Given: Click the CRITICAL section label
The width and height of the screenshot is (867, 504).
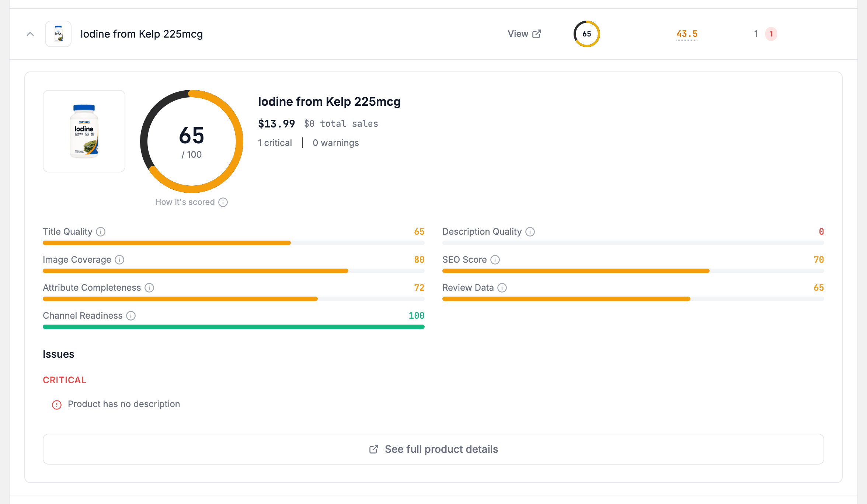Looking at the screenshot, I should pyautogui.click(x=65, y=380).
